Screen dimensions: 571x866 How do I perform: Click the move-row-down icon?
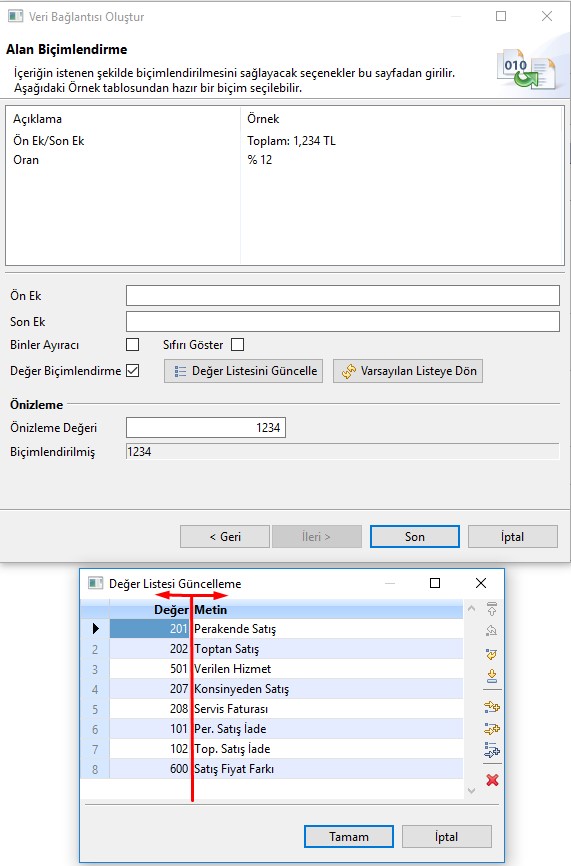point(491,654)
